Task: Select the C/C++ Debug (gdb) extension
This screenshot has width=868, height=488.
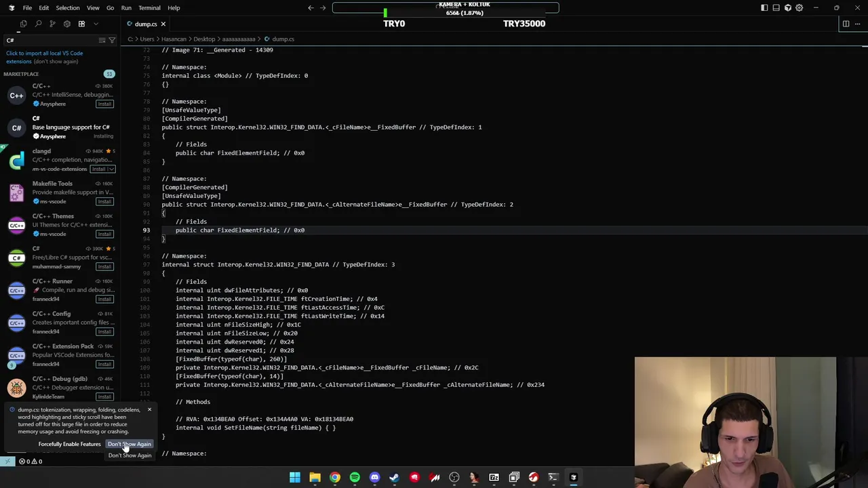Action: click(x=60, y=388)
